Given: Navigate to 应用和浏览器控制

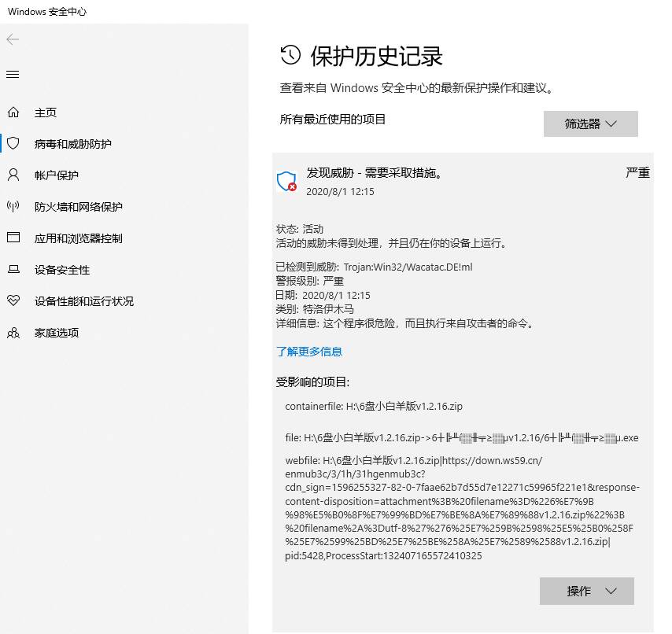Looking at the screenshot, I should pyautogui.click(x=79, y=238).
